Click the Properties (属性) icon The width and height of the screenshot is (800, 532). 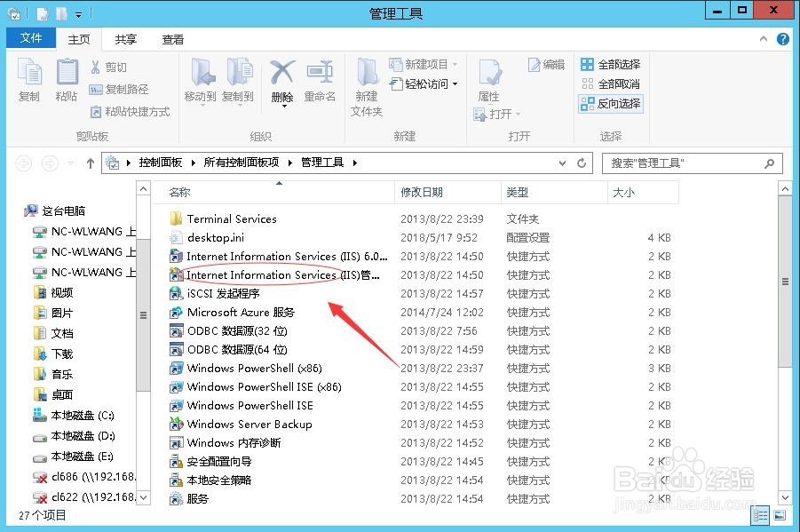pyautogui.click(x=490, y=72)
